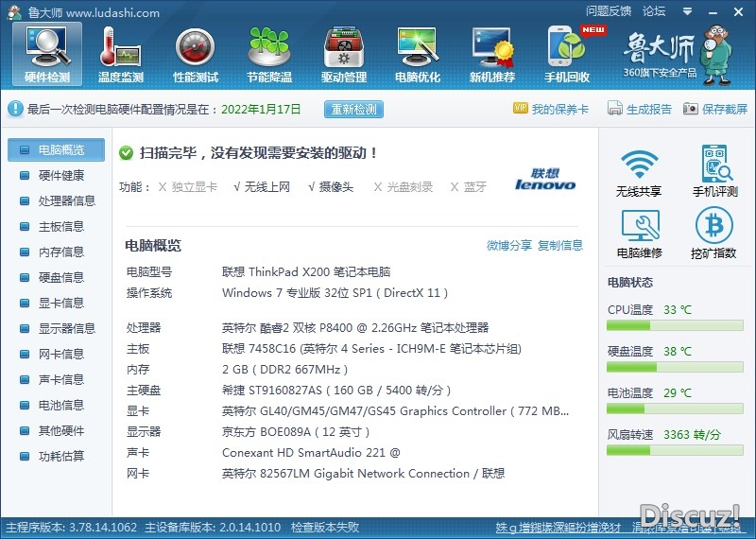Click the 重新检测 button
This screenshot has height=539, width=756.
click(x=353, y=110)
